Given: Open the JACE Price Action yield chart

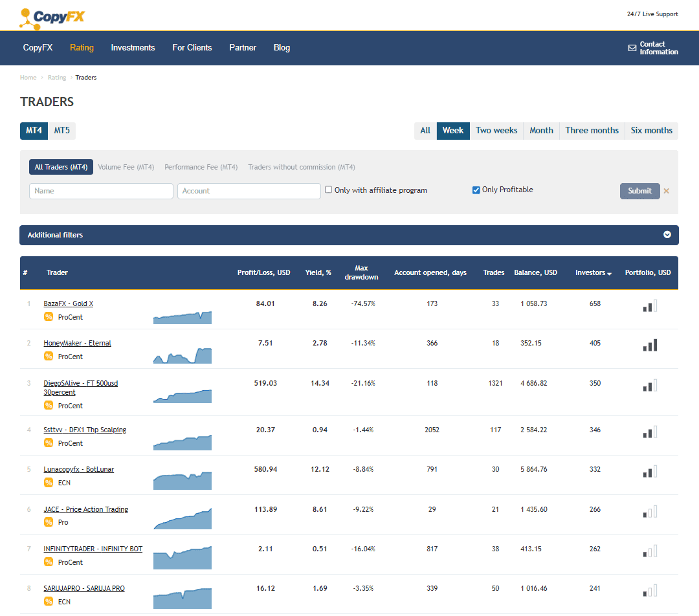Looking at the screenshot, I should click(183, 519).
